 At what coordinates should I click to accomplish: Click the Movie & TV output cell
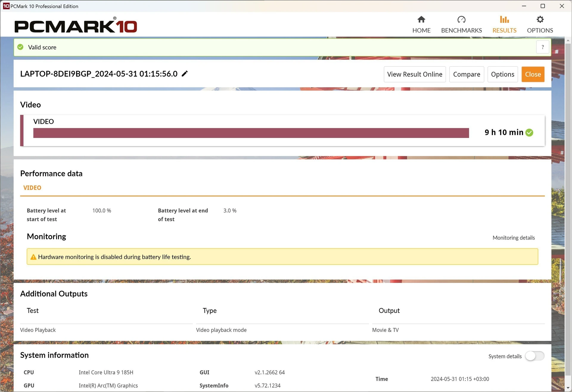coord(385,330)
